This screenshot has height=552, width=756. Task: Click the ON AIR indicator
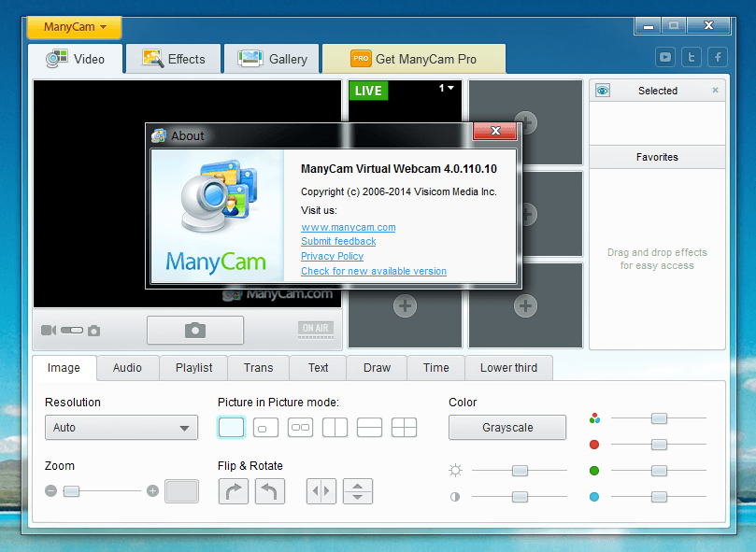click(x=315, y=331)
